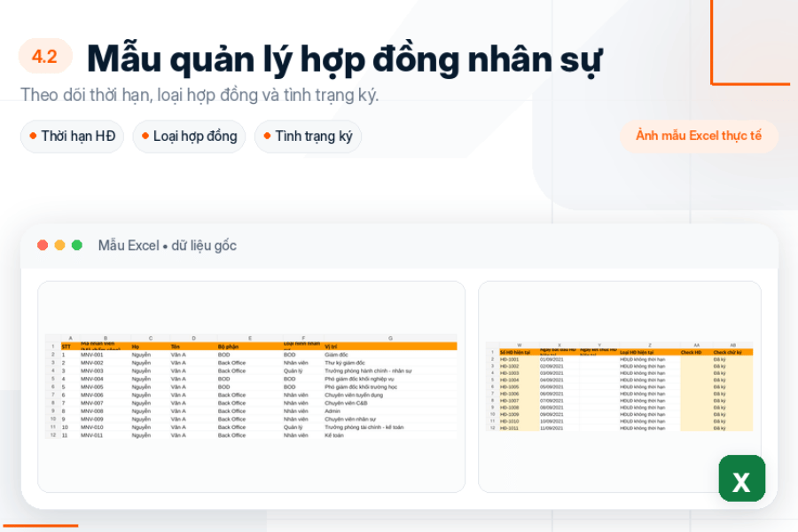The height and width of the screenshot is (532, 798).
Task: Click the red window dot
Action: coord(43,246)
